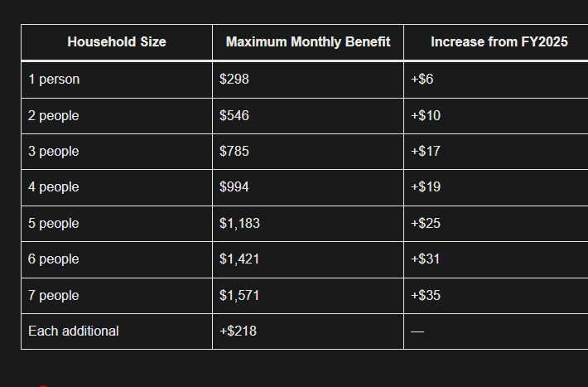The height and width of the screenshot is (387, 588).
Task: Select the 4 people row label
Action: 54,187
